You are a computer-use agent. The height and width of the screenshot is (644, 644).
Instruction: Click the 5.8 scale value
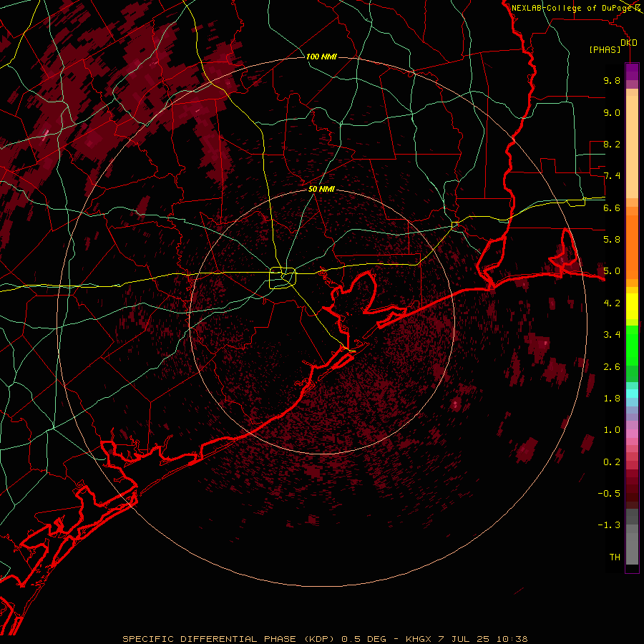tap(612, 240)
